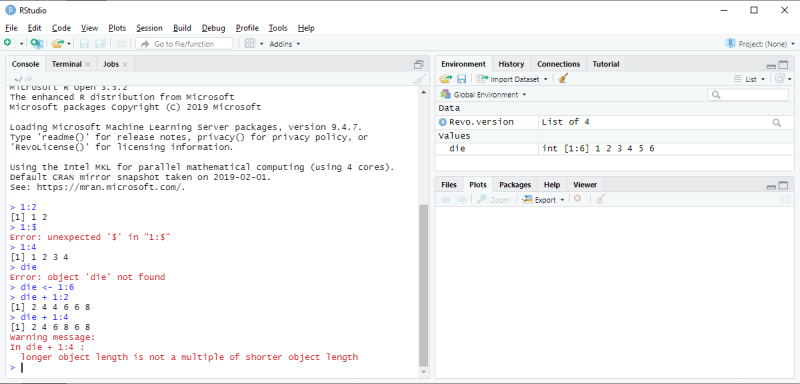Viewport: 800px width, 384px height.
Task: Click the remove current plot red icon
Action: pos(577,199)
